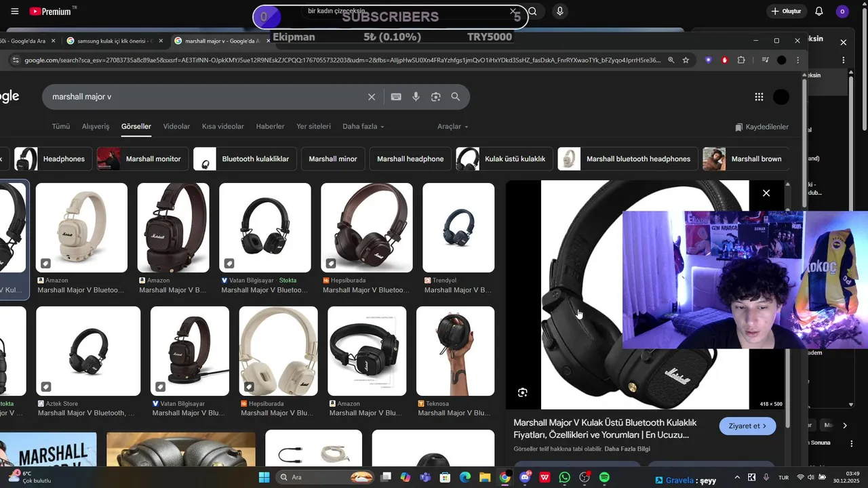868x488 pixels.
Task: Open the Chrome three-dot menu
Action: point(797,60)
